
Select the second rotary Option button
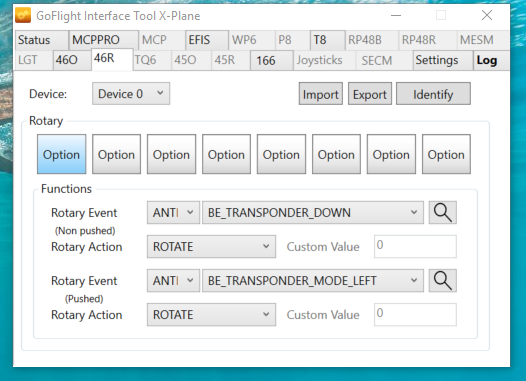tap(116, 154)
